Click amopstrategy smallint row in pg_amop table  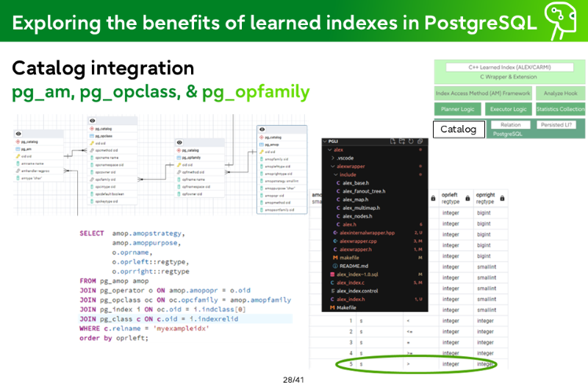[x=282, y=181]
